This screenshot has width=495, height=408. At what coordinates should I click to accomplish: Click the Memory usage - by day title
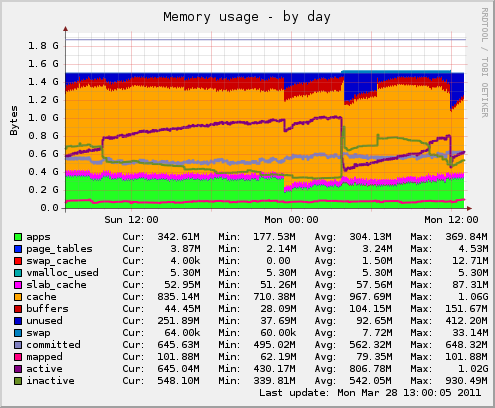coord(247,17)
